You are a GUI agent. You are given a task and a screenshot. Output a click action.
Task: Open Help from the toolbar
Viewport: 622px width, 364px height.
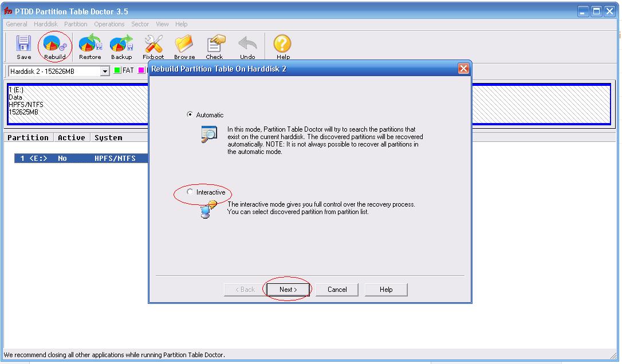283,47
